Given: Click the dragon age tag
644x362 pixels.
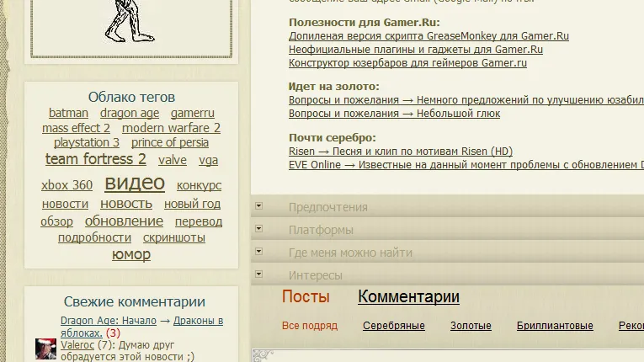Looking at the screenshot, I should pyautogui.click(x=129, y=113).
